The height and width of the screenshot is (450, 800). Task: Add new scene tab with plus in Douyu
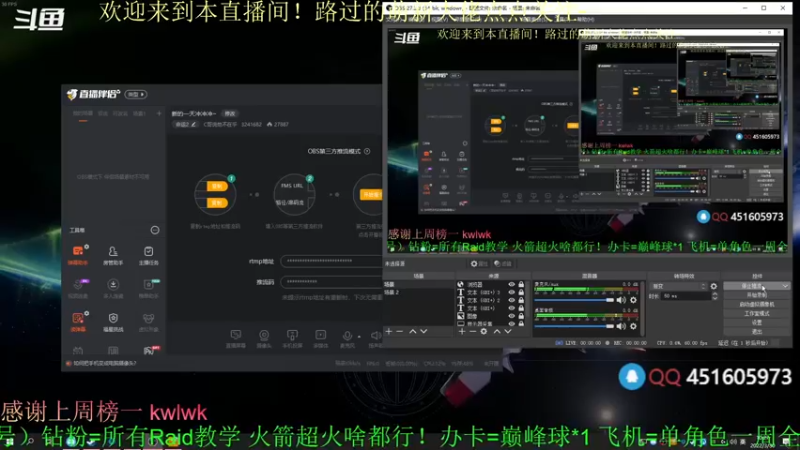click(x=159, y=113)
